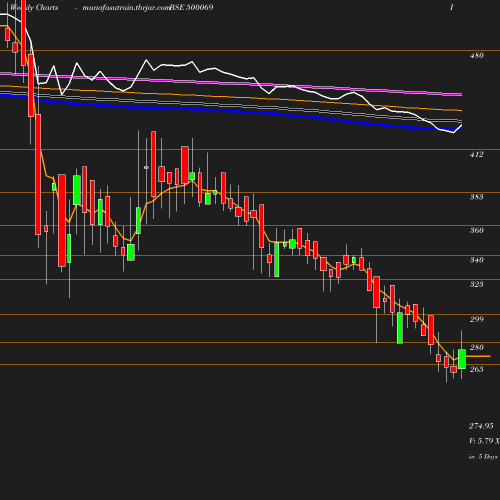Click the 265 price axis label

click(476, 369)
